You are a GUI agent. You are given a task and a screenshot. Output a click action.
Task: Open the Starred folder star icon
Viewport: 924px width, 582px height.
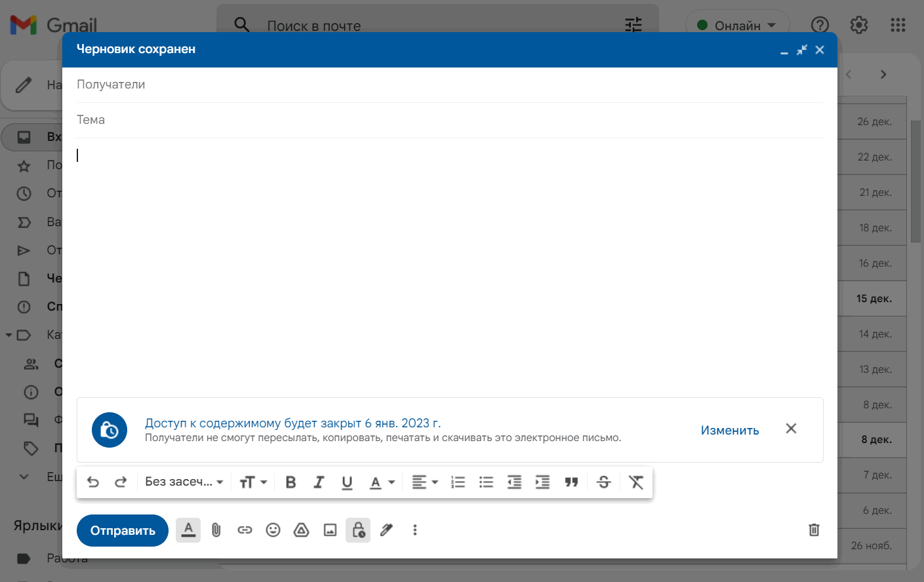(24, 166)
